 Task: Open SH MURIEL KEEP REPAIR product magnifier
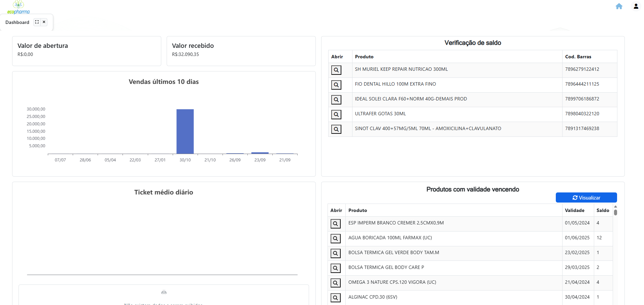[x=336, y=70]
